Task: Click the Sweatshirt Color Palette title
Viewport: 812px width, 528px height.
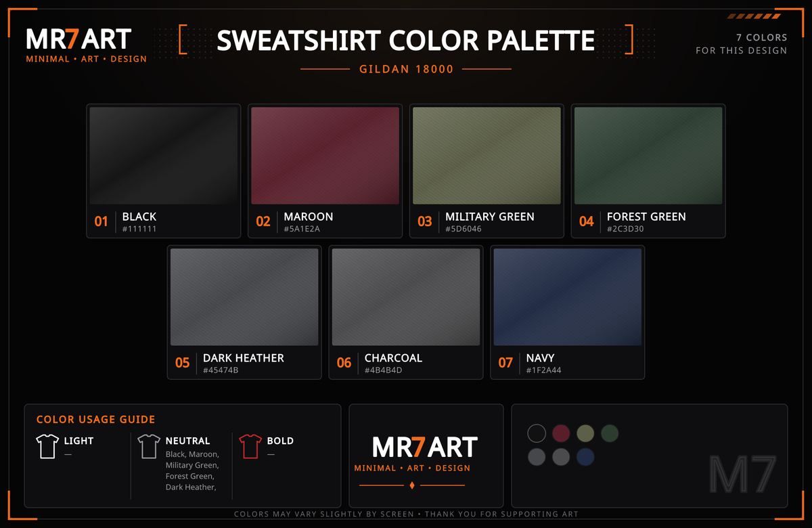Action: [406, 41]
